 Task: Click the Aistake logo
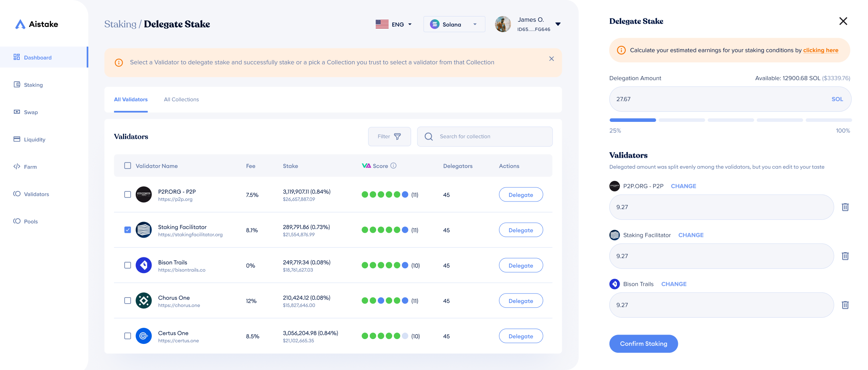pyautogui.click(x=37, y=24)
